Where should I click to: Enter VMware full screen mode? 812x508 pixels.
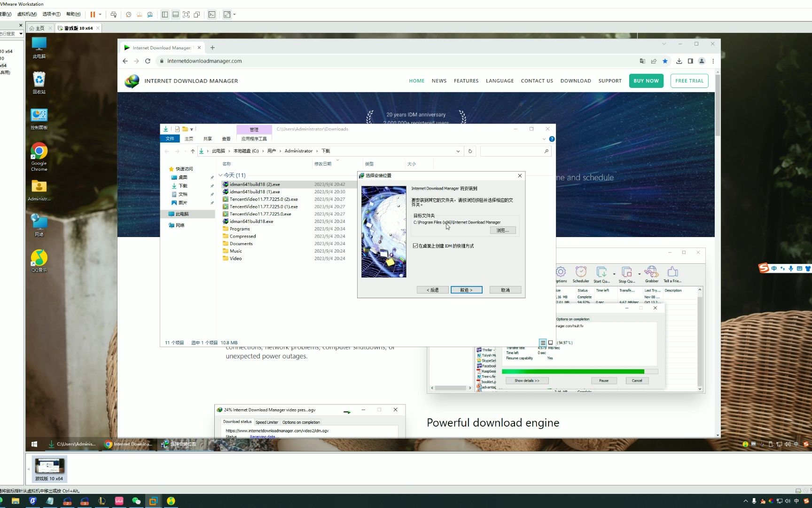[186, 15]
